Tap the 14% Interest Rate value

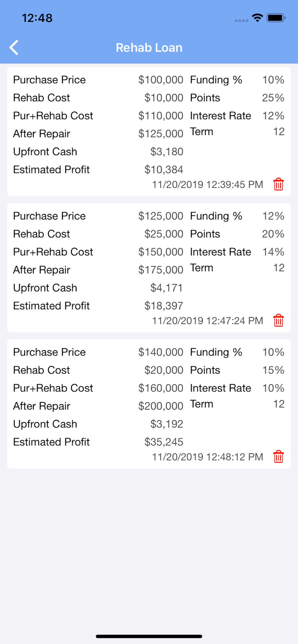click(273, 252)
